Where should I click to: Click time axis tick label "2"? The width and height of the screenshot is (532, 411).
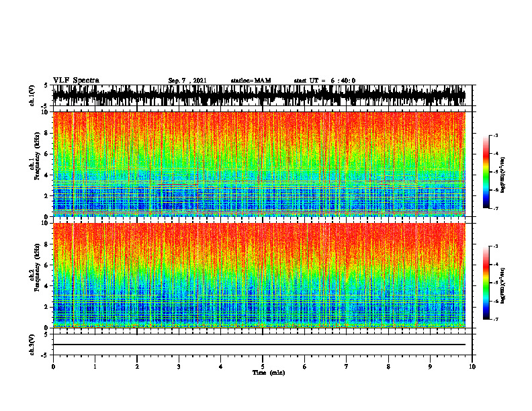tap(137, 367)
